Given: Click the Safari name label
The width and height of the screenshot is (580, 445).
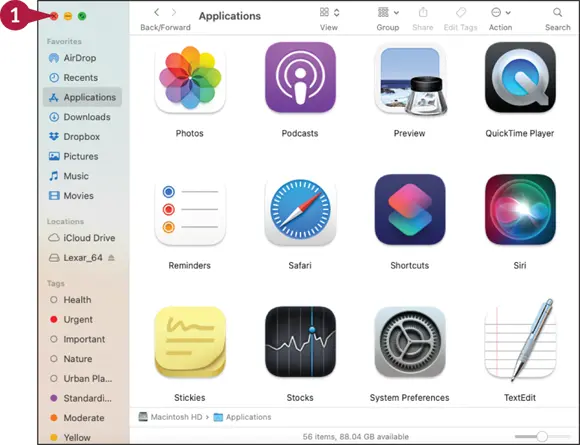Looking at the screenshot, I should (300, 265).
